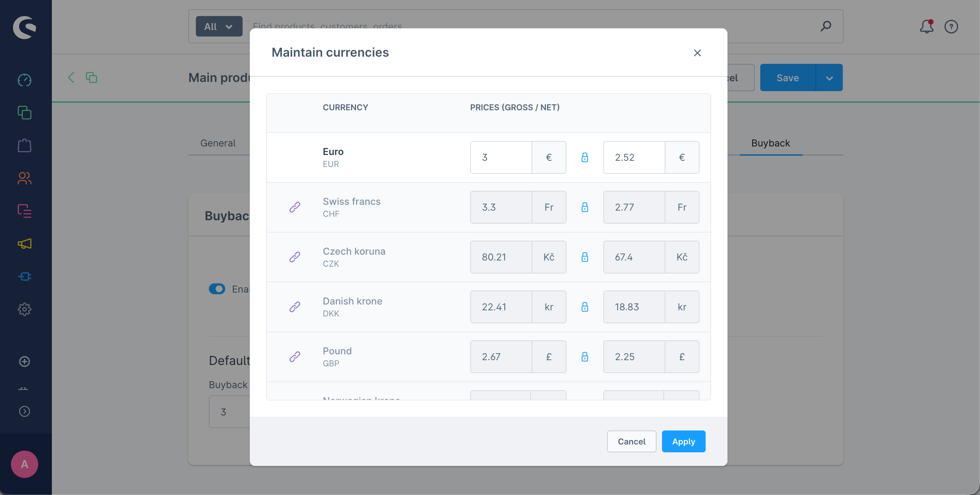Open the All search scope dropdown
This screenshot has height=495, width=980.
tap(219, 27)
